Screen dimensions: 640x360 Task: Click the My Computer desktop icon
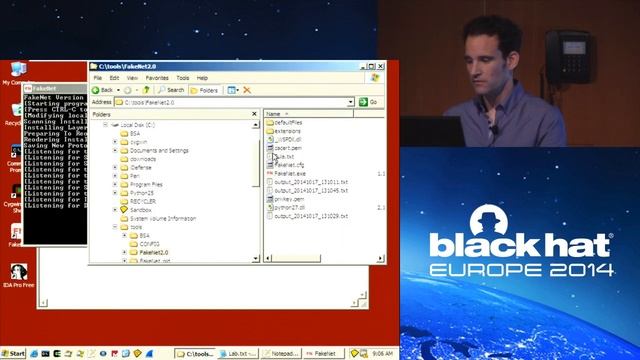click(17, 73)
